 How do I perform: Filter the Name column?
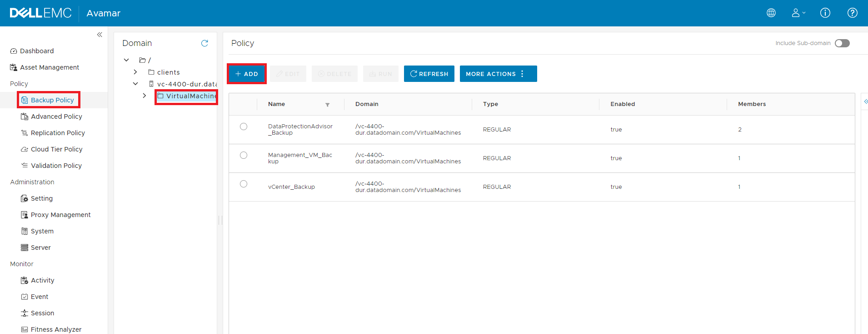pyautogui.click(x=327, y=105)
